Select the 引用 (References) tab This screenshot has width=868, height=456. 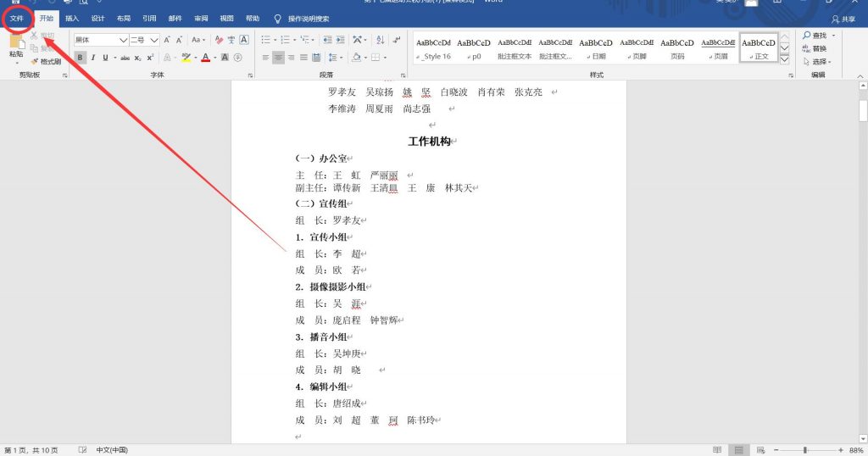click(x=149, y=19)
